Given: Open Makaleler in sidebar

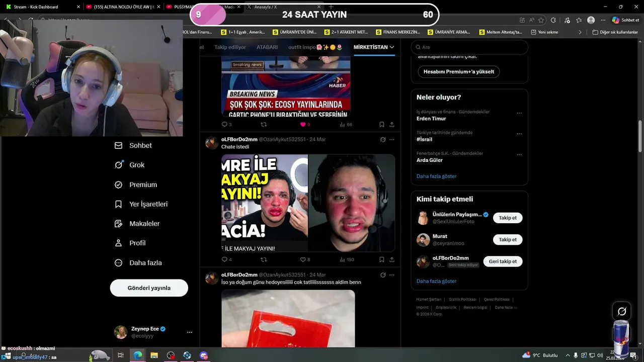Looking at the screenshot, I should (137, 223).
